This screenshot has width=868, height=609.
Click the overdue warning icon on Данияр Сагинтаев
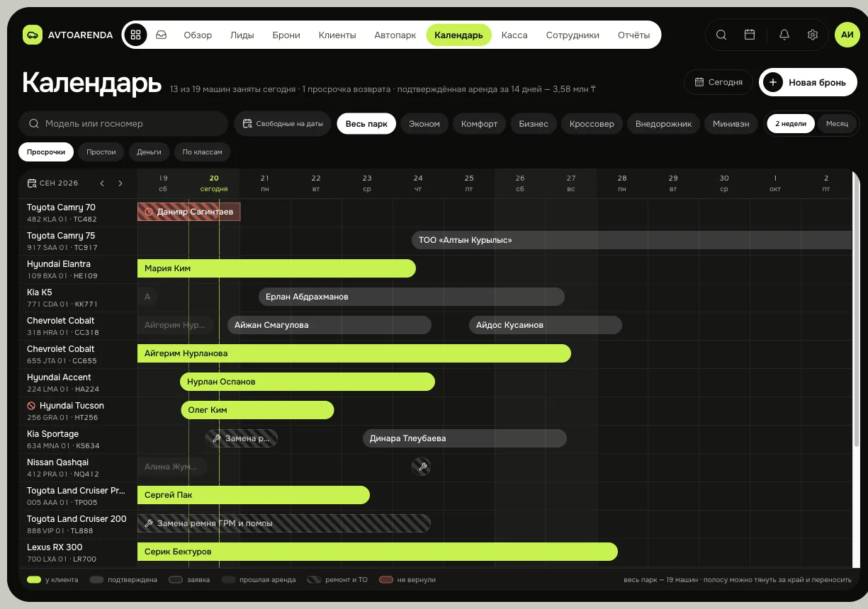(x=149, y=212)
